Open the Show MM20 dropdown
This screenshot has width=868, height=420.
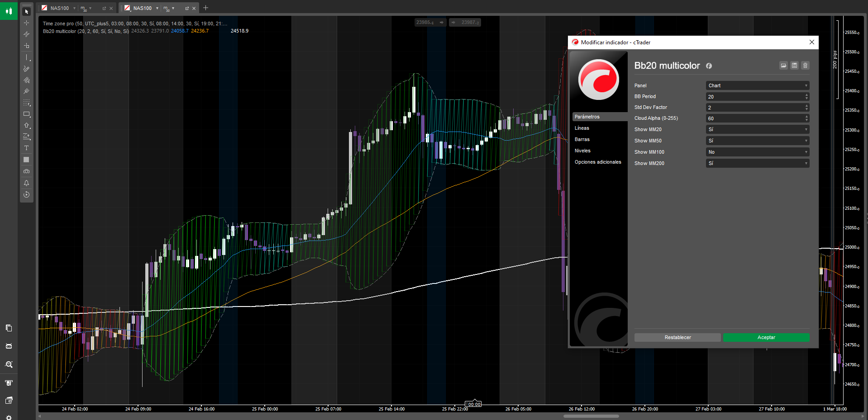click(757, 129)
